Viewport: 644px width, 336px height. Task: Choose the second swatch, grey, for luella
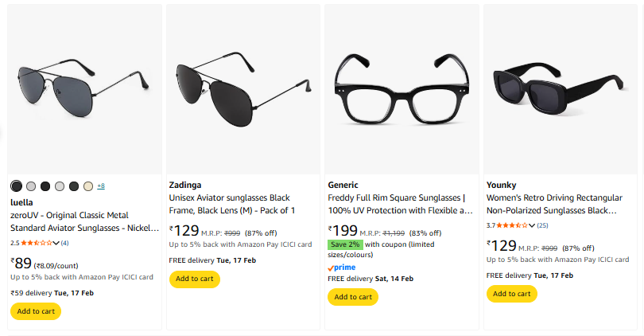click(x=31, y=186)
